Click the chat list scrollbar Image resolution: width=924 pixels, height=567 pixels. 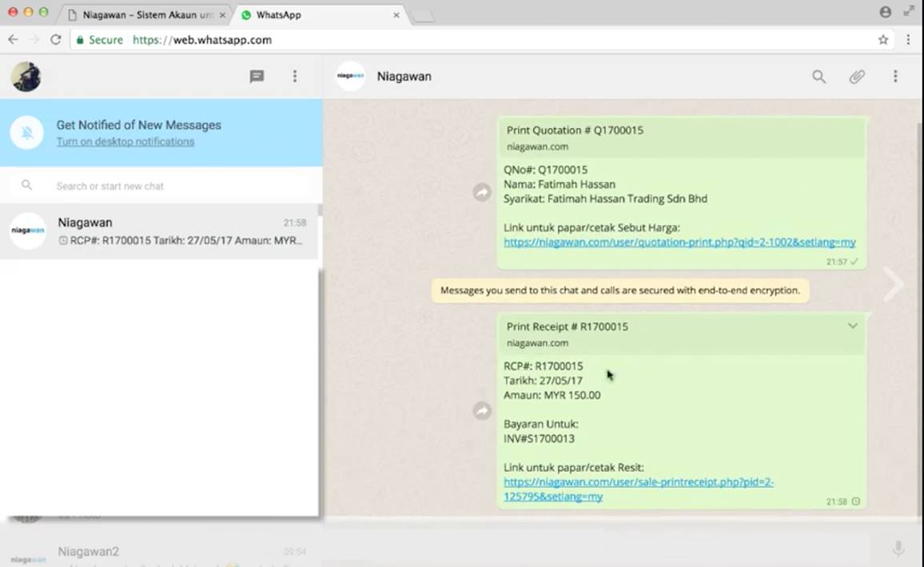tap(320, 210)
